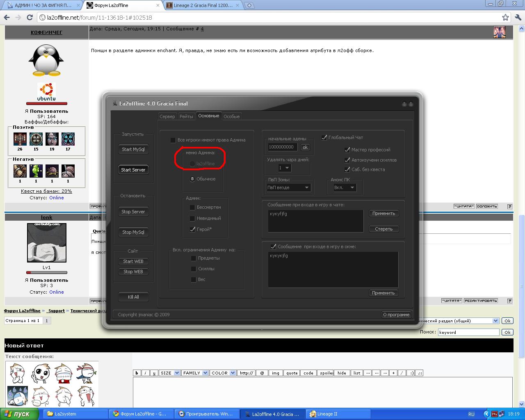Enable the 'Предметы' restriction checkbox
Viewport: 525px width, 420px height.
point(193,258)
